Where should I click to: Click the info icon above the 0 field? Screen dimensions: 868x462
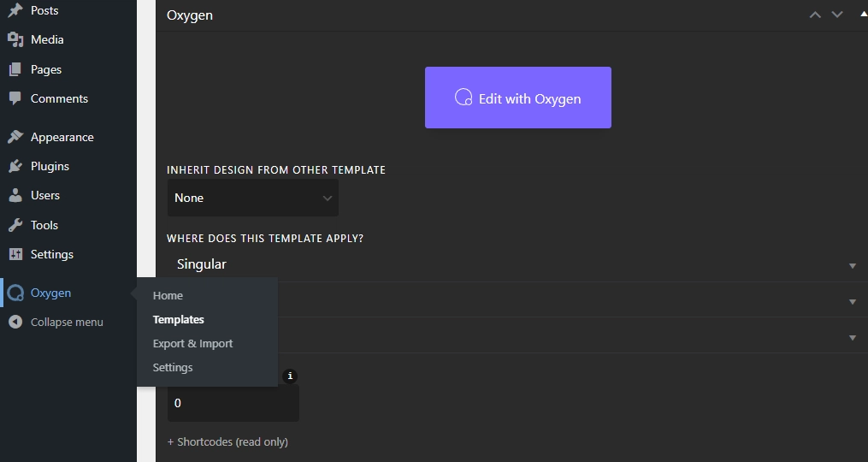[x=290, y=376]
